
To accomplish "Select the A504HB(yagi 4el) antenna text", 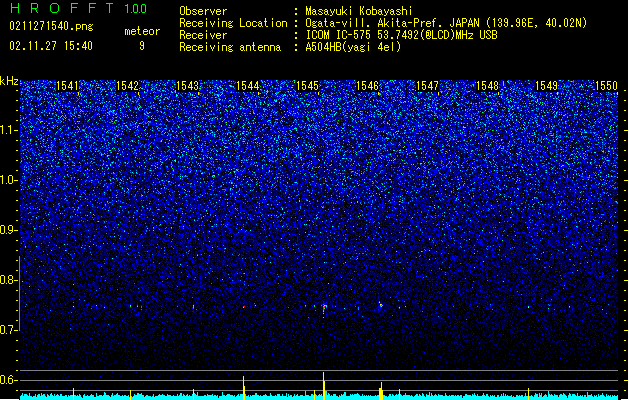I will 353,47.
